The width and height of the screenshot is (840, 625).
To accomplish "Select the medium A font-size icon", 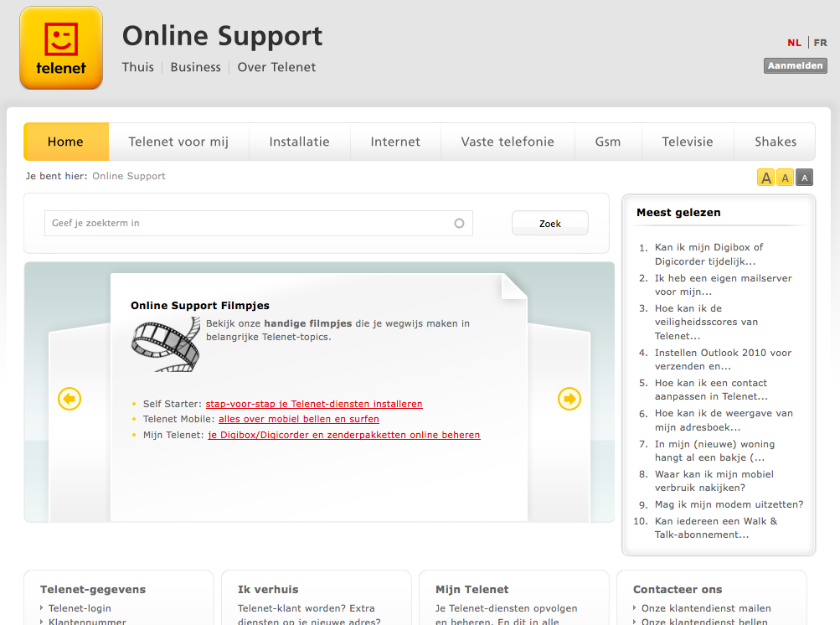I will coord(785,177).
